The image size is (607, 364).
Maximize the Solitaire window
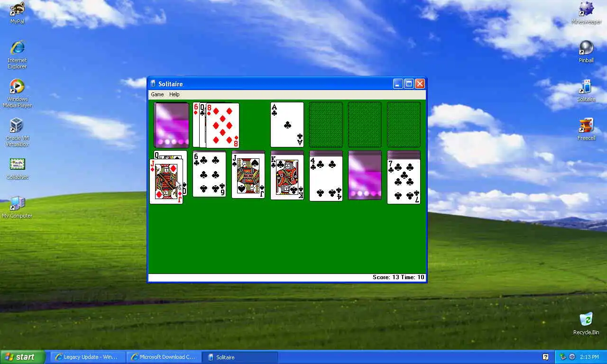coord(409,84)
